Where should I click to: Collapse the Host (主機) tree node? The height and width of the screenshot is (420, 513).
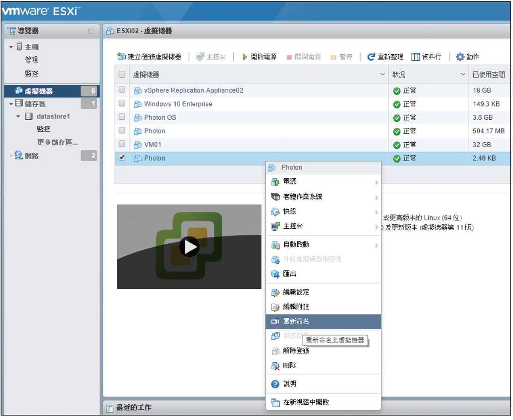click(x=11, y=47)
